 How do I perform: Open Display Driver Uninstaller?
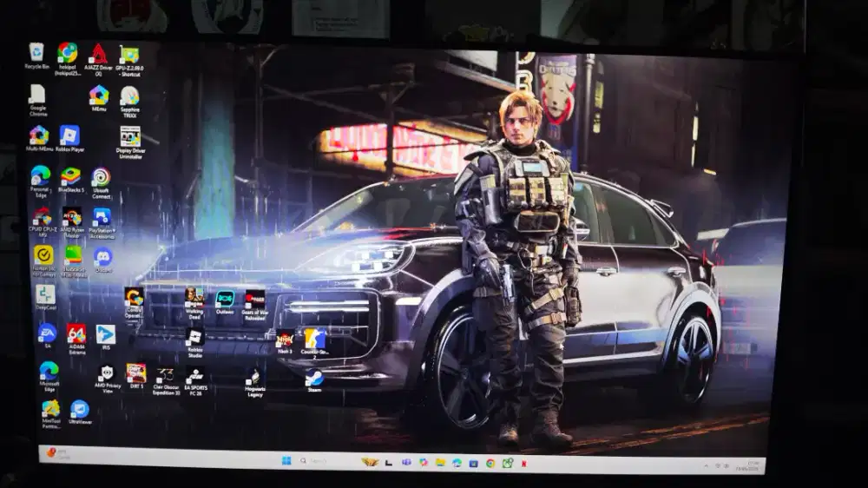click(x=131, y=142)
